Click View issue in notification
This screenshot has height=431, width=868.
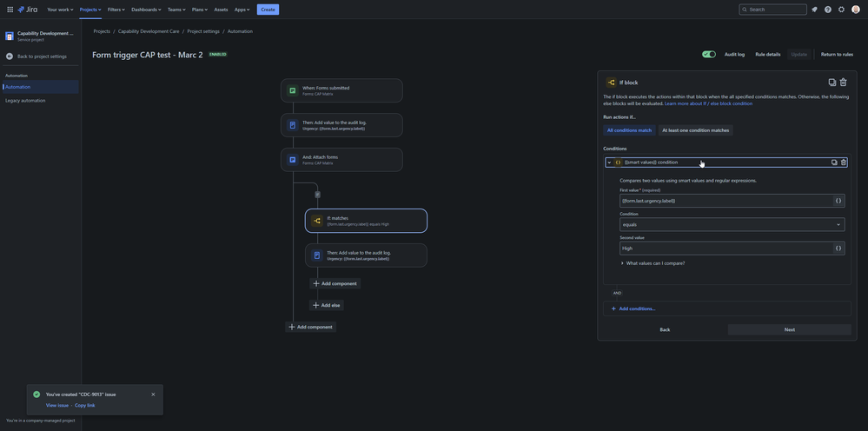pos(57,406)
